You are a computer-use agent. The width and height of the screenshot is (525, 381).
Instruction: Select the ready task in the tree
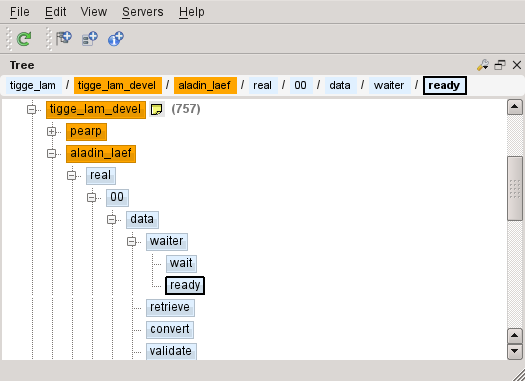tap(185, 286)
